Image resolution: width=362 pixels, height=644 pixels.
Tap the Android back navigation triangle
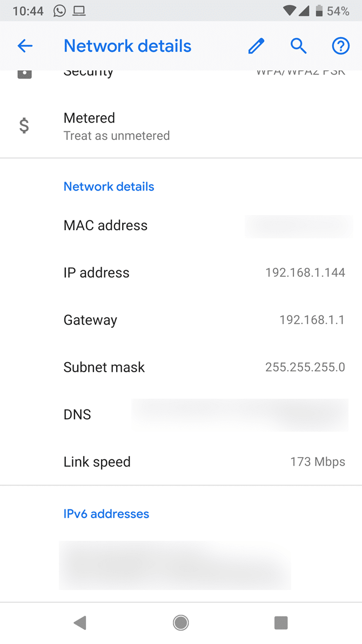pos(80,622)
